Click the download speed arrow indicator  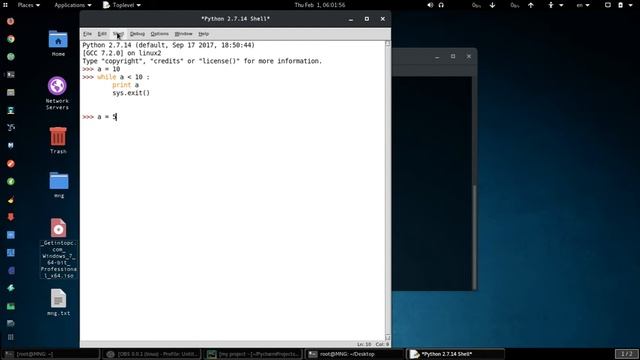click(492, 5)
